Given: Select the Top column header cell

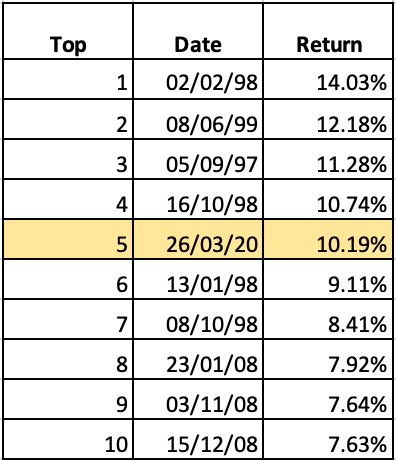Looking at the screenshot, I should (68, 31).
